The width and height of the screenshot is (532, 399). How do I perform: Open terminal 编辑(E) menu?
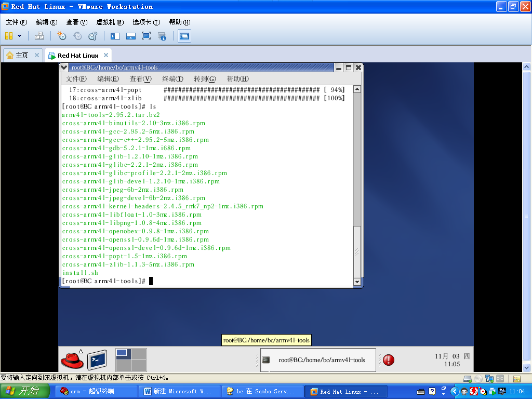pos(108,79)
